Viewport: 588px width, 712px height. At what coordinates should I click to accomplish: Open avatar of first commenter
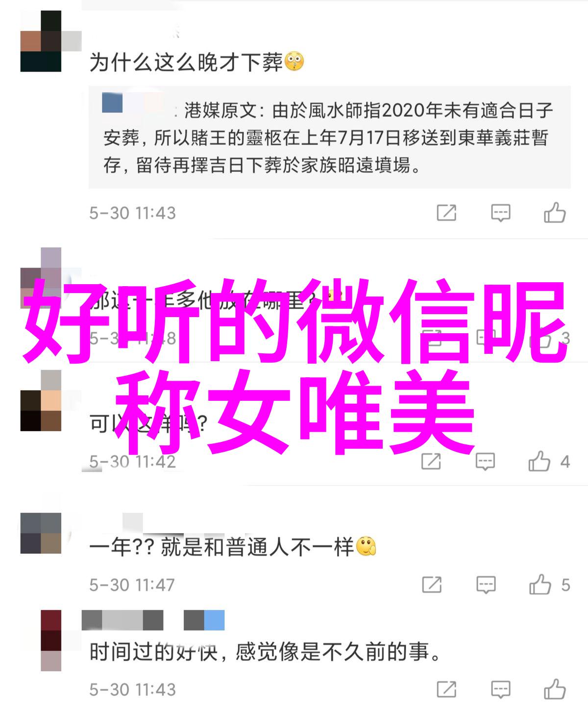click(x=41, y=41)
